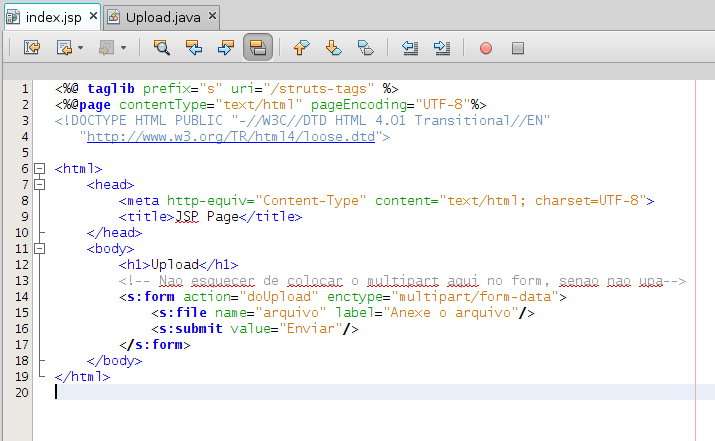Click the 'taglib' keyword on line 1

pos(111,88)
